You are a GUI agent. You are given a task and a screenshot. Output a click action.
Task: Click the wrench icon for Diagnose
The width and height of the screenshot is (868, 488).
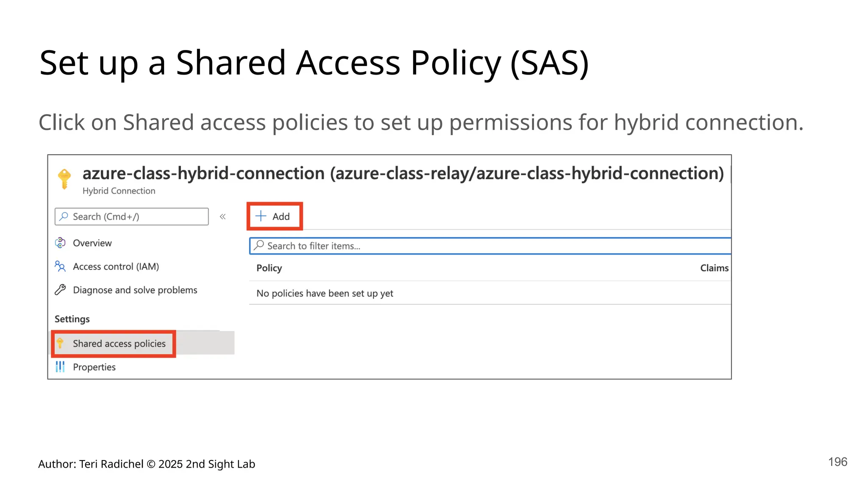60,290
